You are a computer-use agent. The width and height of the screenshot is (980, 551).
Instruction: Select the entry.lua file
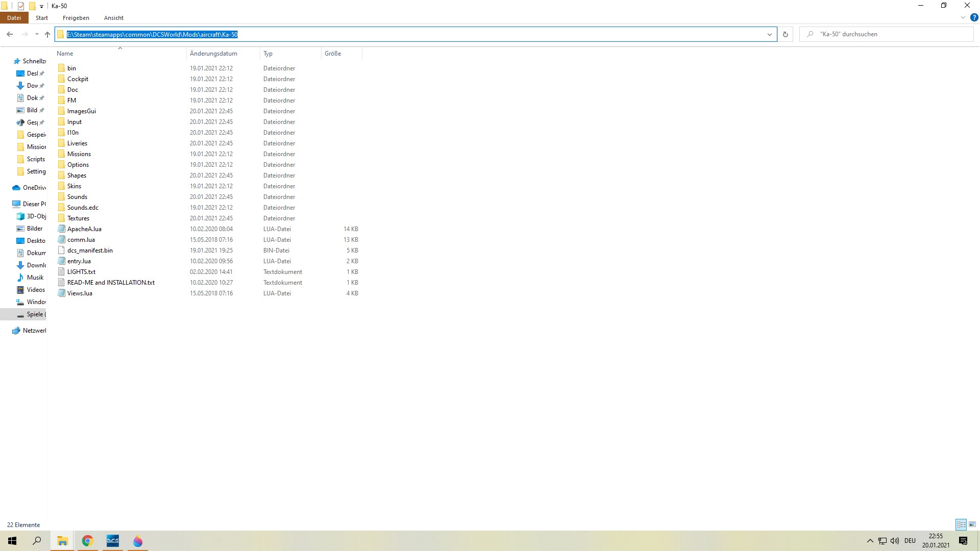[x=79, y=261]
